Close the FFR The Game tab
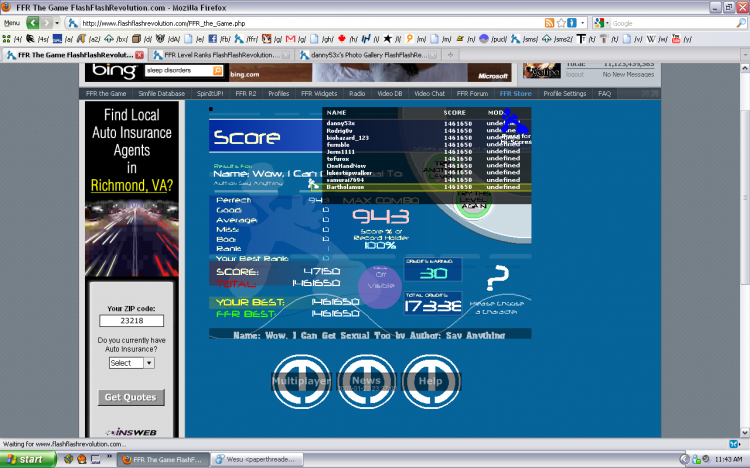Image resolution: width=750 pixels, height=468 pixels. (139, 55)
